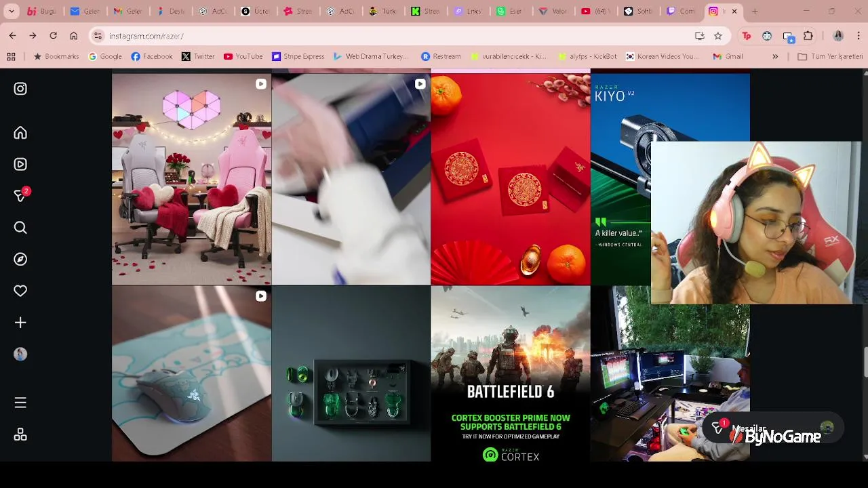This screenshot has width=868, height=488.
Task: Bookmark this page with the star
Action: pyautogui.click(x=718, y=36)
